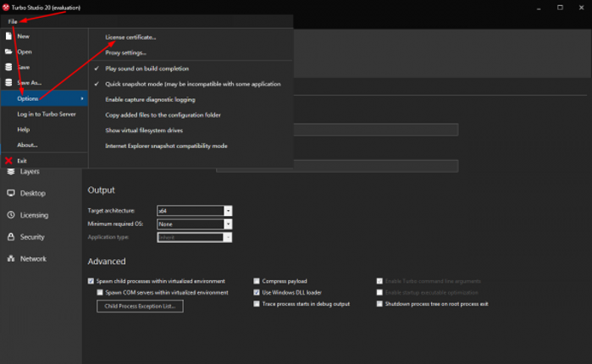
Task: Toggle Enable startup executable optimization checkbox
Action: click(x=379, y=292)
